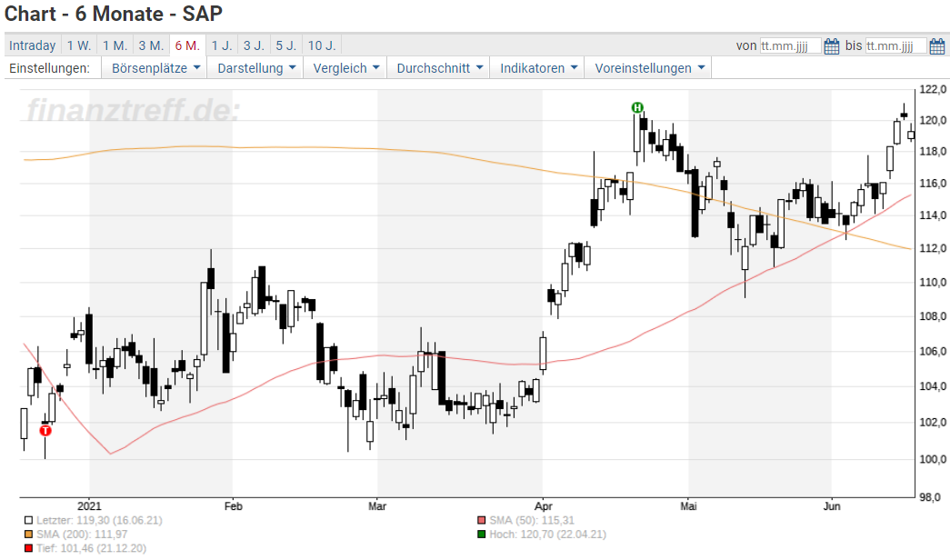Click the 122,0 price axis value
Image resolution: width=950 pixels, height=560 pixels.
pos(933,90)
